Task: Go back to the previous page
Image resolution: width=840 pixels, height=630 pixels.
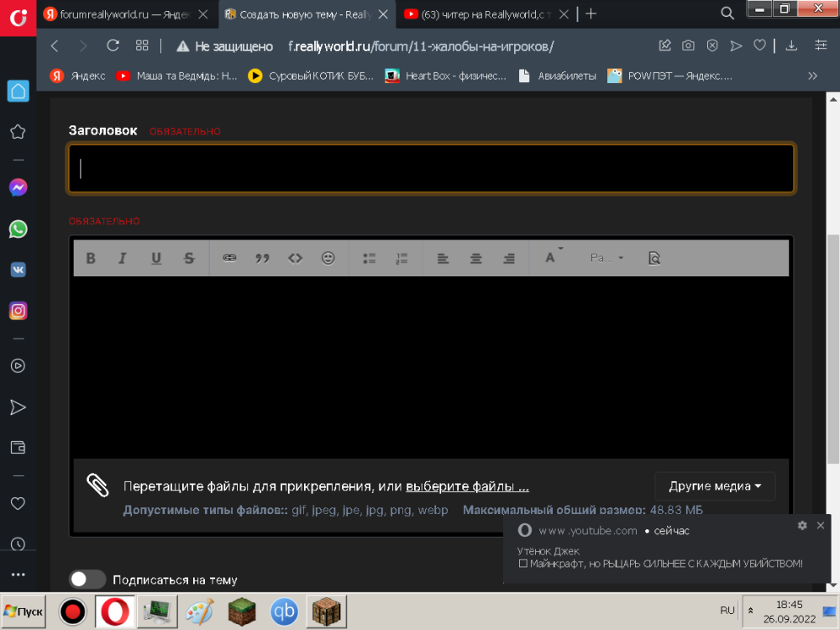Action: click(x=55, y=46)
